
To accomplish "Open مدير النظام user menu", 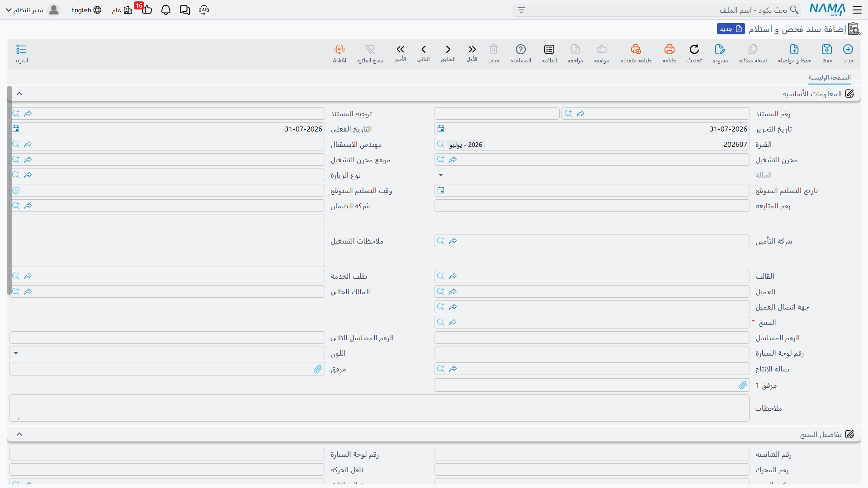I will coord(33,10).
